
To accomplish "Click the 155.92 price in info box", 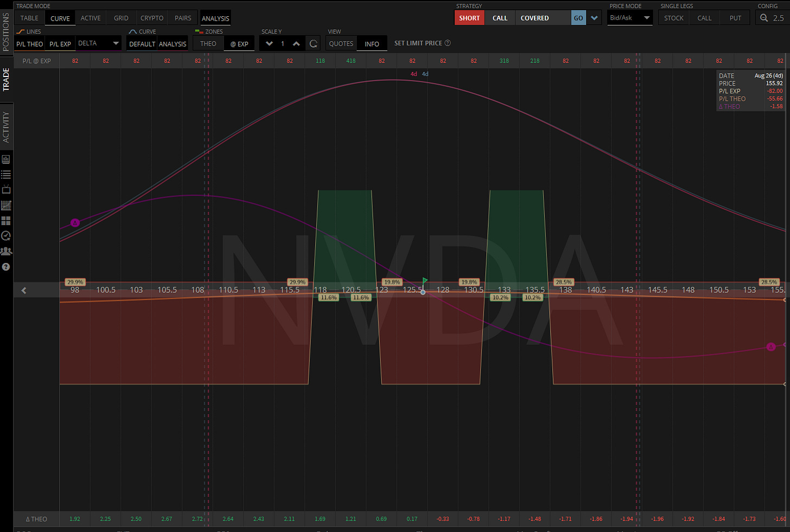I will pyautogui.click(x=774, y=84).
